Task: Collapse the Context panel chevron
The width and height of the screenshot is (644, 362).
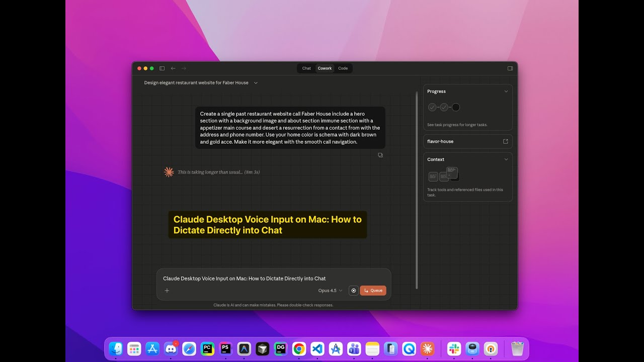Action: (506, 159)
